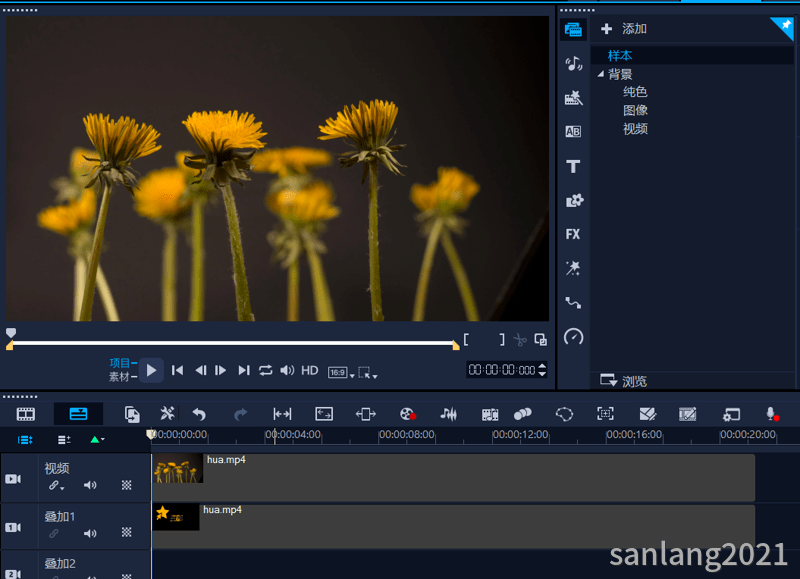The width and height of the screenshot is (800, 579).
Task: Click the overlapping circles icon in timeline toolbar
Action: [522, 414]
